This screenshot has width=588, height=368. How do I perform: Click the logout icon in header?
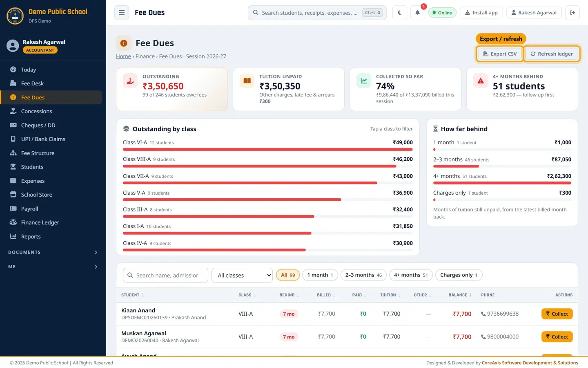tap(572, 13)
